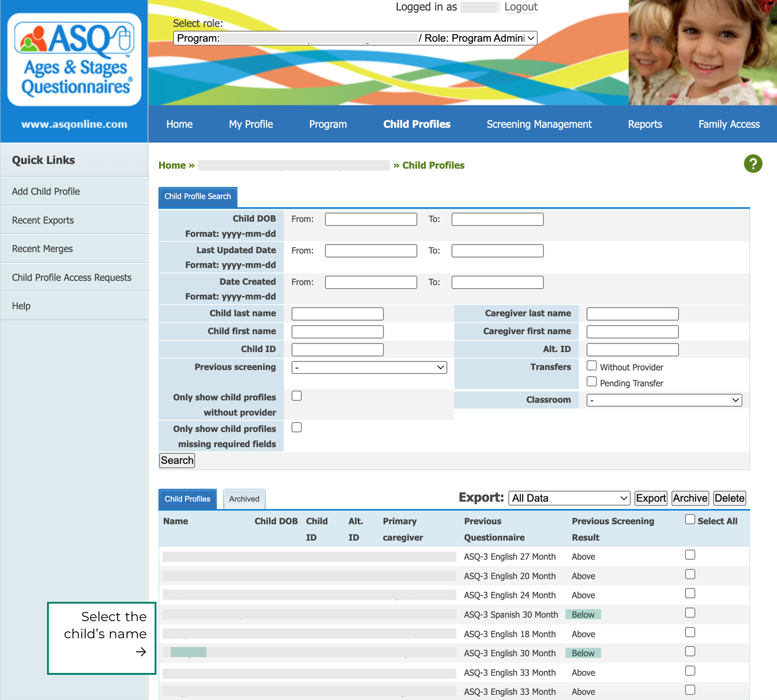
Task: Click the Date Created From field
Action: point(371,282)
